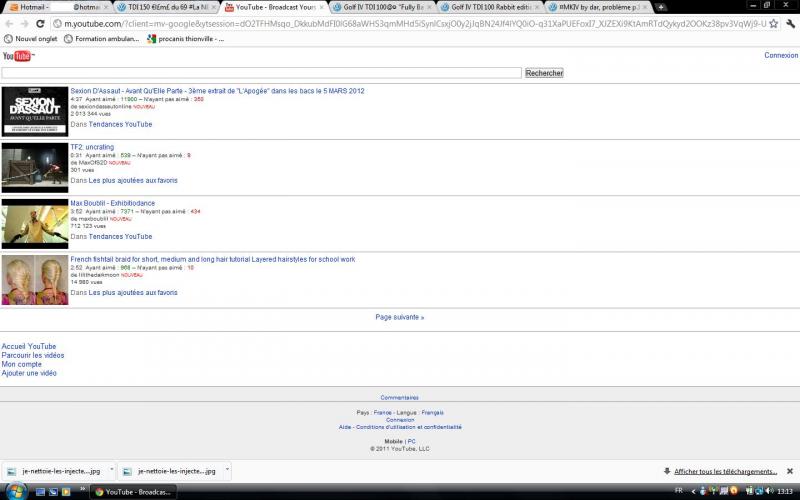The image size is (800, 500).
Task: Open the Chrome wrench settings menu
Action: [x=790, y=23]
